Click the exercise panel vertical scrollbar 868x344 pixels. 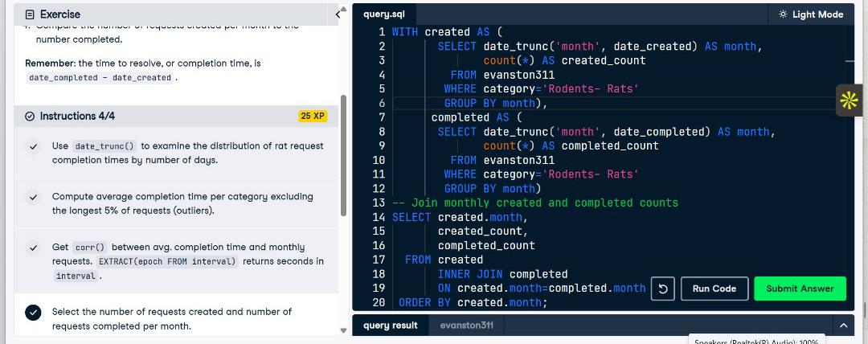click(343, 155)
